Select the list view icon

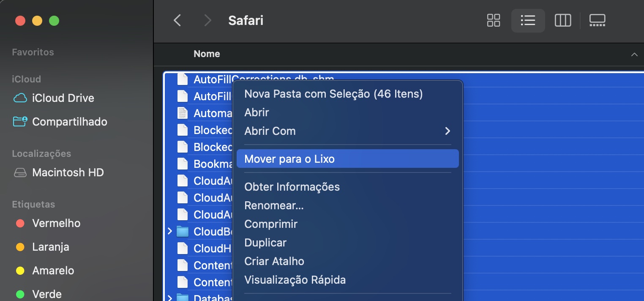pos(528,20)
